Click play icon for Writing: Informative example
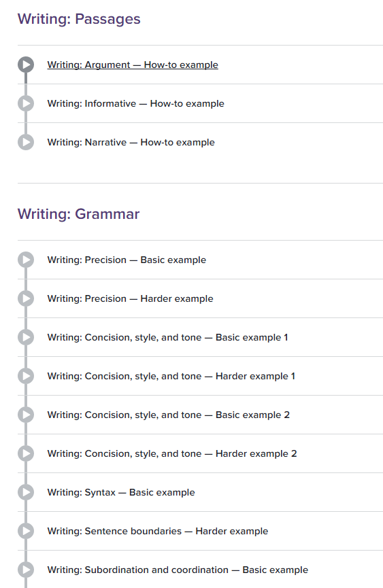 (x=26, y=103)
